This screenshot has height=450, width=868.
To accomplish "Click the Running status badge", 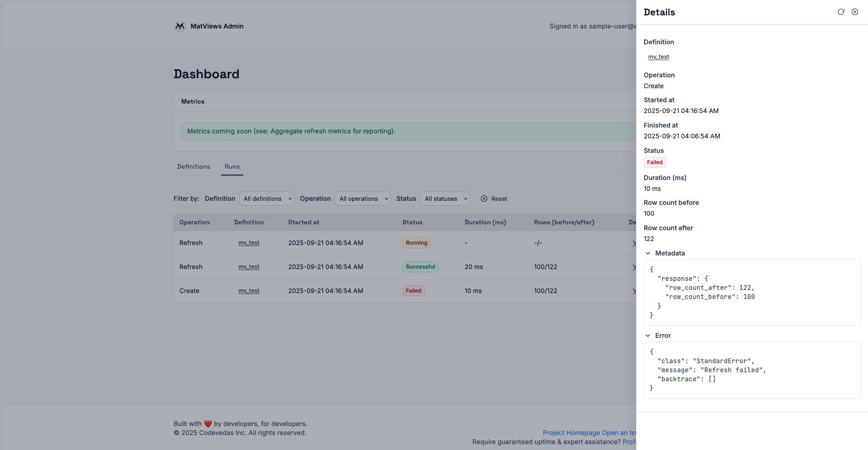I will pyautogui.click(x=416, y=243).
